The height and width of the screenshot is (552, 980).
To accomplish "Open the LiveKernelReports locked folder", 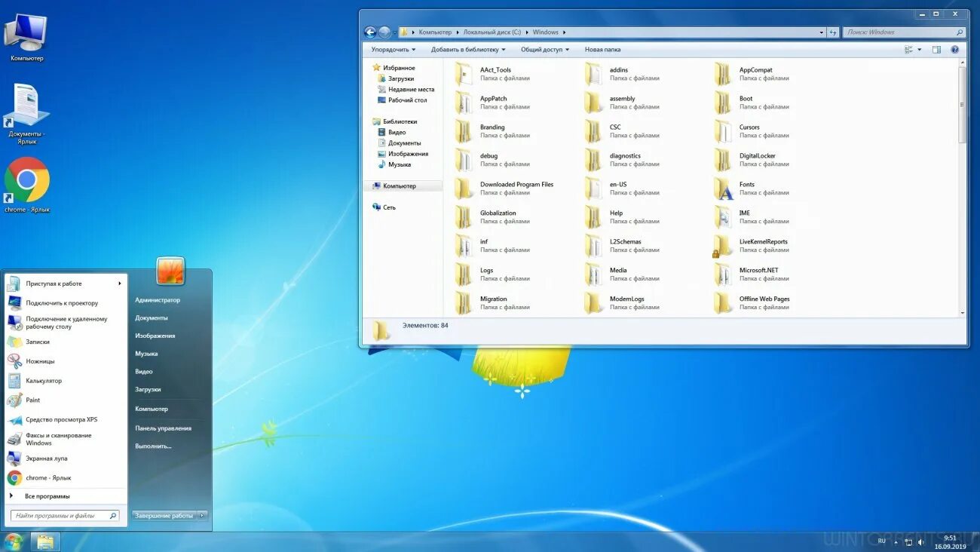I will point(723,246).
